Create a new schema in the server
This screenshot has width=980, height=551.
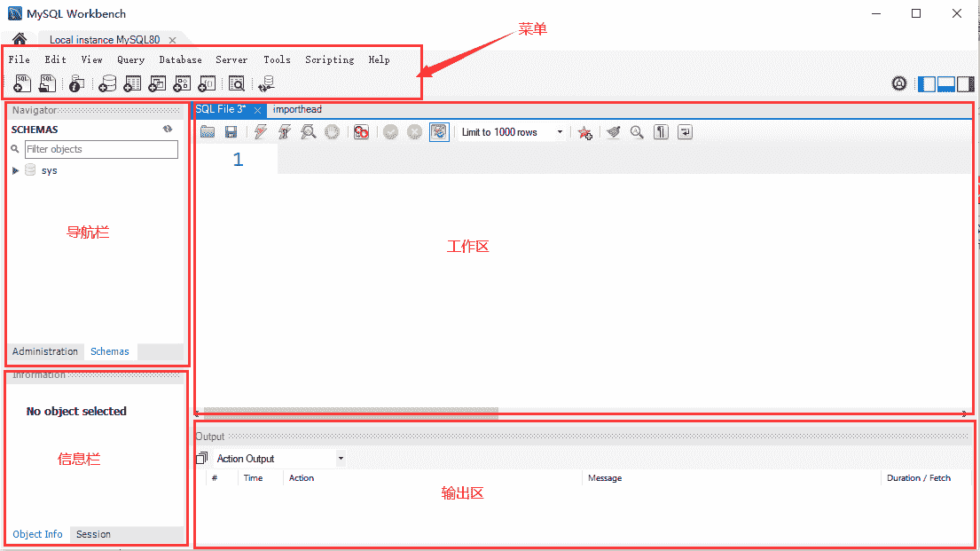pos(107,83)
